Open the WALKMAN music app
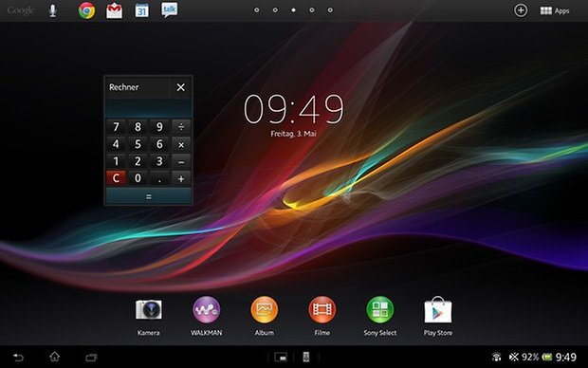Screen dimensions: 588x368 (x=206, y=317)
